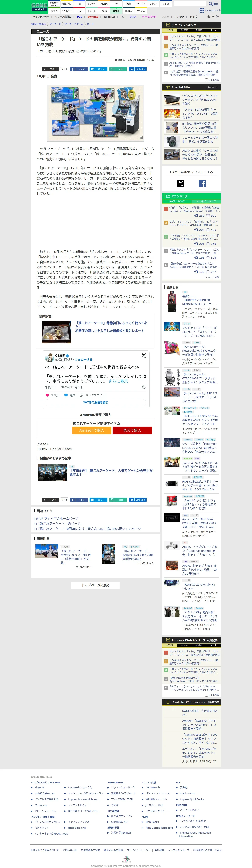The height and width of the screenshot is (868, 252).
Task: Select access ranking 24時間 tab
Action: click(x=184, y=30)
